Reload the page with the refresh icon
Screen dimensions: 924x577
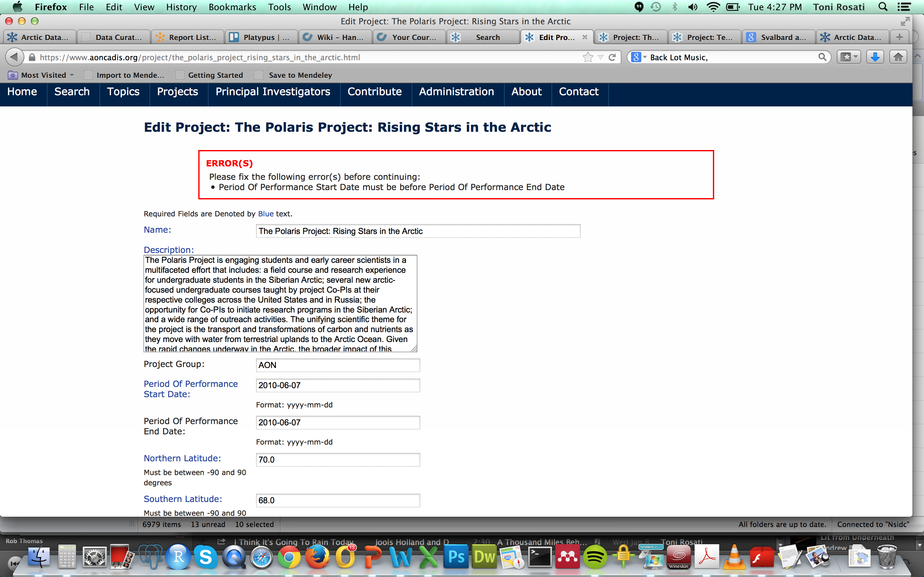tap(612, 57)
